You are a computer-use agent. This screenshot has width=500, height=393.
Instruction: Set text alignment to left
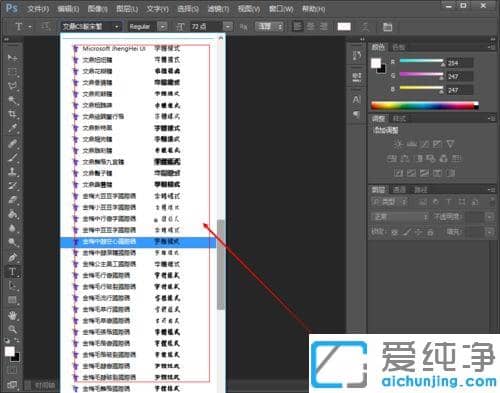(x=297, y=26)
